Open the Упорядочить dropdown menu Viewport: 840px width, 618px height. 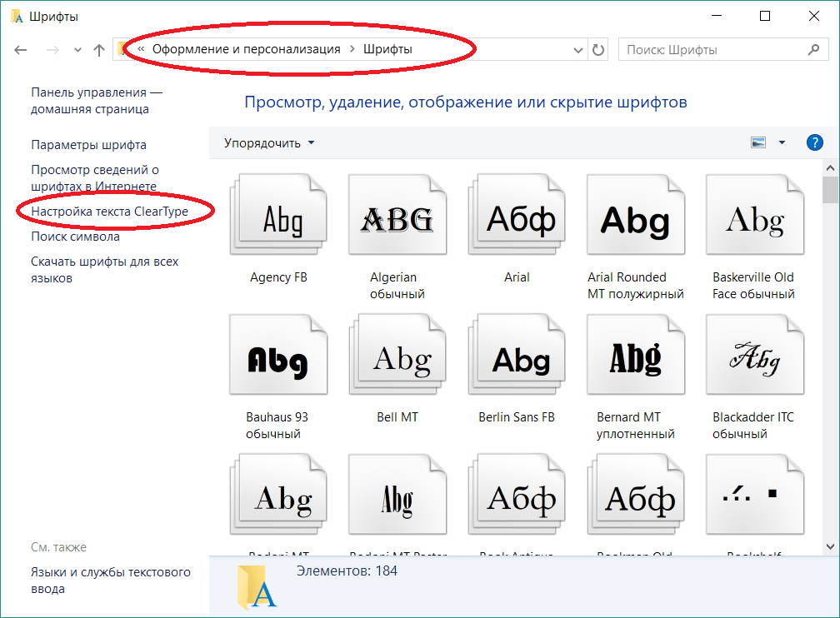pyautogui.click(x=269, y=142)
